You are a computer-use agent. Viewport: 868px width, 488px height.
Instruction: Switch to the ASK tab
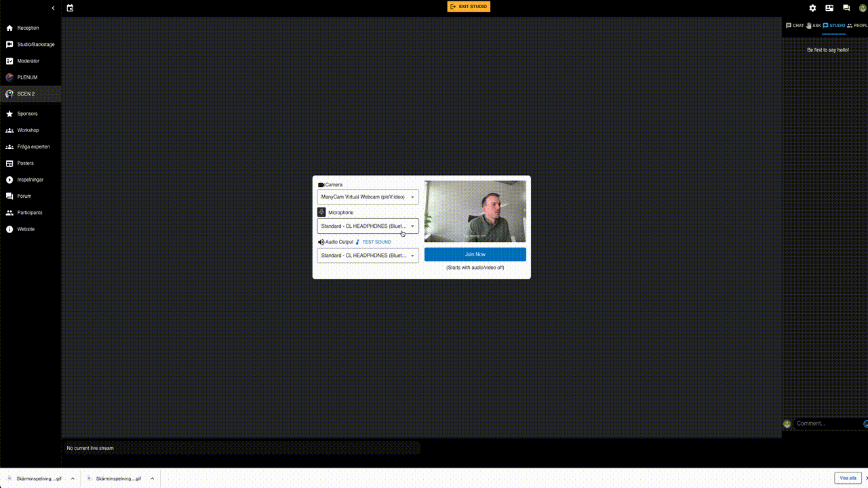[x=814, y=26]
